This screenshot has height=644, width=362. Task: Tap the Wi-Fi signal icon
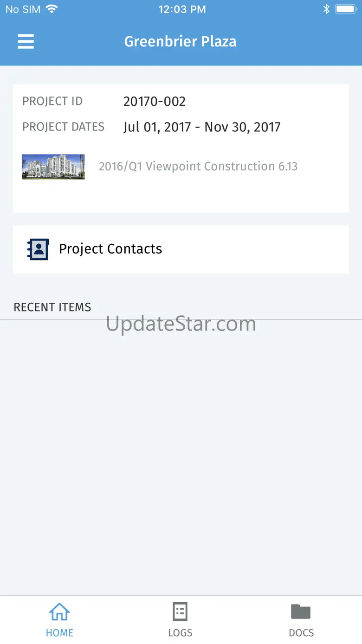coord(52,9)
